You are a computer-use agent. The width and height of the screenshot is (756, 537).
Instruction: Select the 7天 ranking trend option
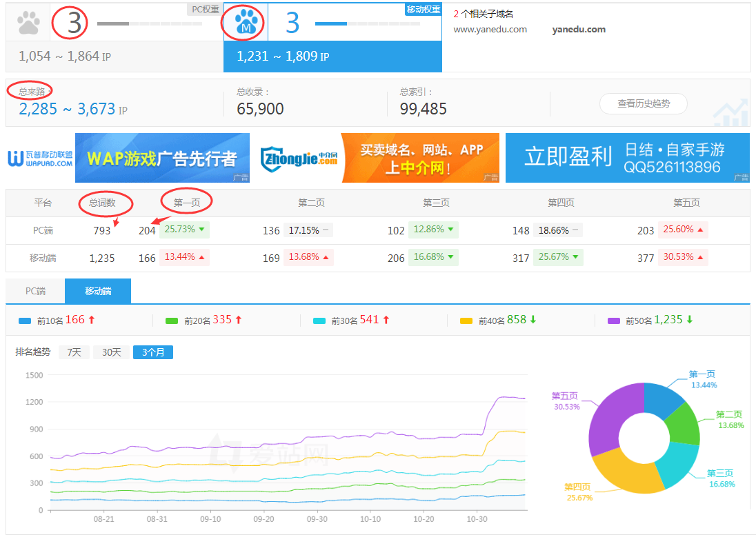[74, 352]
